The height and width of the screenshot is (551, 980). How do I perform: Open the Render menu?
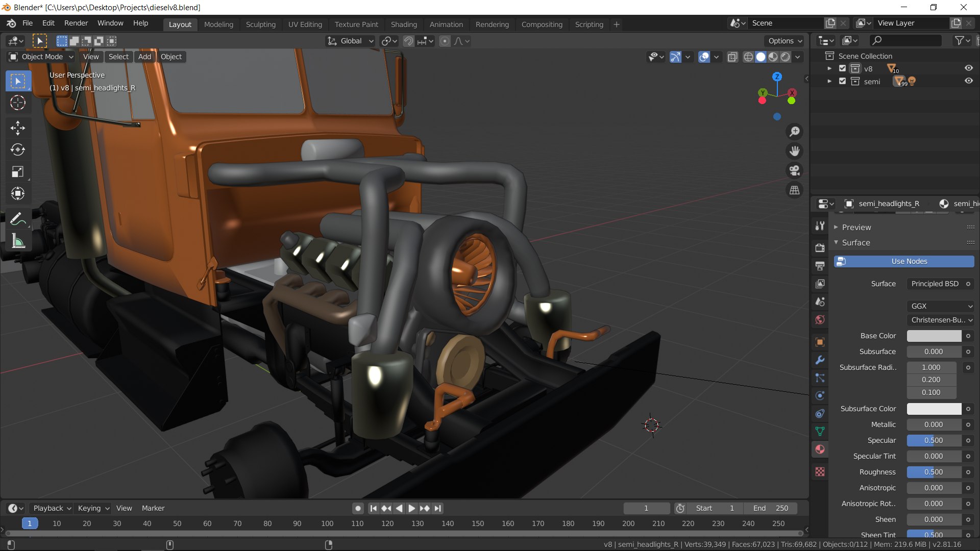point(76,23)
